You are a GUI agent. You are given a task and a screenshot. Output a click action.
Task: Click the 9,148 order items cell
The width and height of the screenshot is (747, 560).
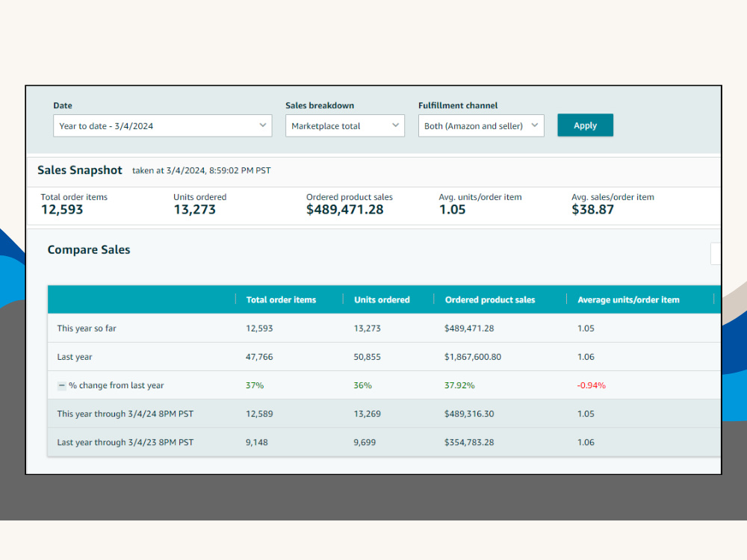pos(257,442)
